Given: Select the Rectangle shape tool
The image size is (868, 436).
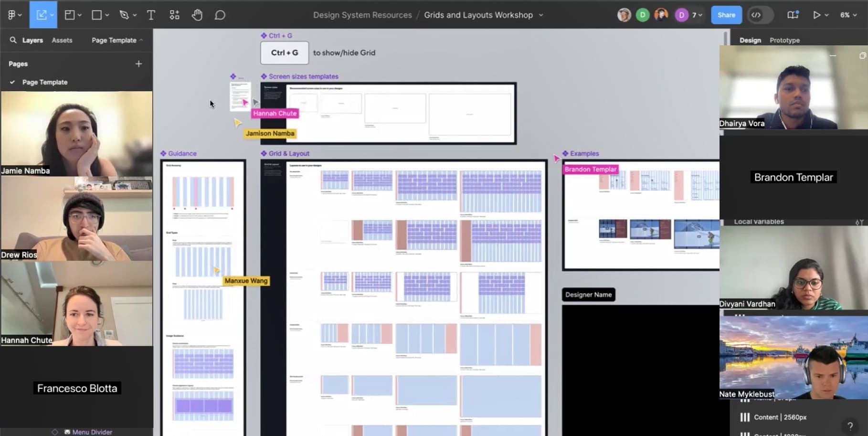Looking at the screenshot, I should point(97,15).
